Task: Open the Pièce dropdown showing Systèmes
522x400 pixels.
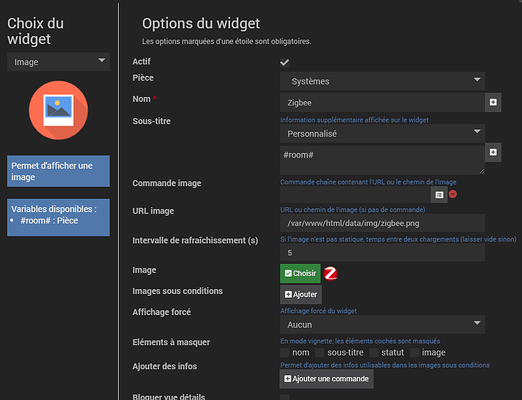Action: pyautogui.click(x=382, y=81)
